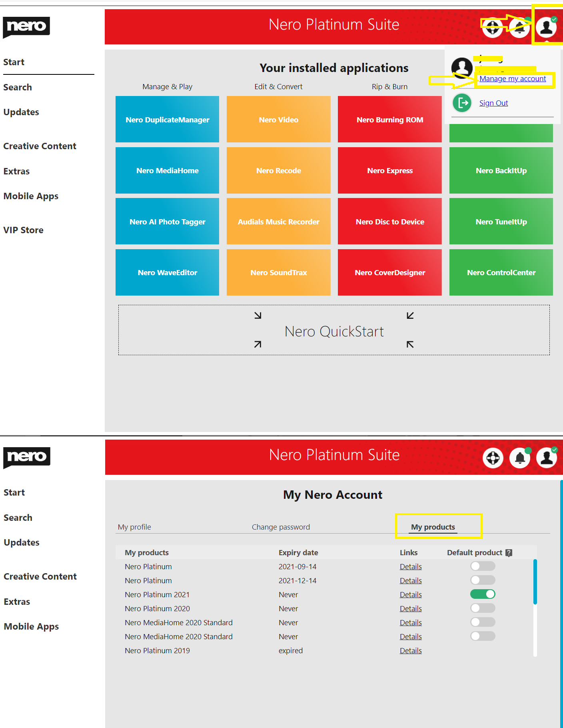563x728 pixels.
Task: Open Updates in bottom sidebar
Action: tap(22, 543)
